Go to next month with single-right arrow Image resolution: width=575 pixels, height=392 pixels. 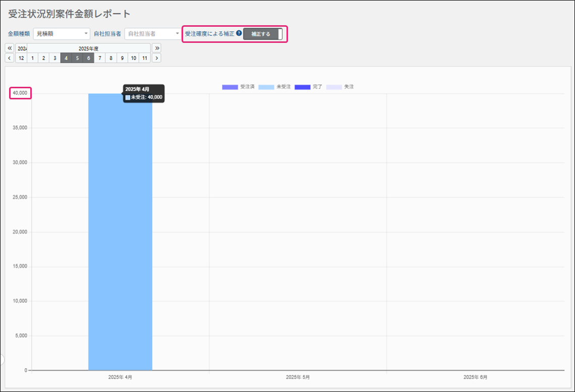[x=156, y=58]
